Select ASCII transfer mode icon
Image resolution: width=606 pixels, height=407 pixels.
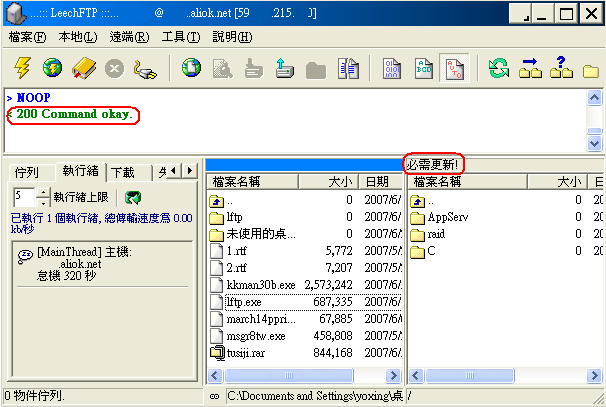(x=422, y=68)
